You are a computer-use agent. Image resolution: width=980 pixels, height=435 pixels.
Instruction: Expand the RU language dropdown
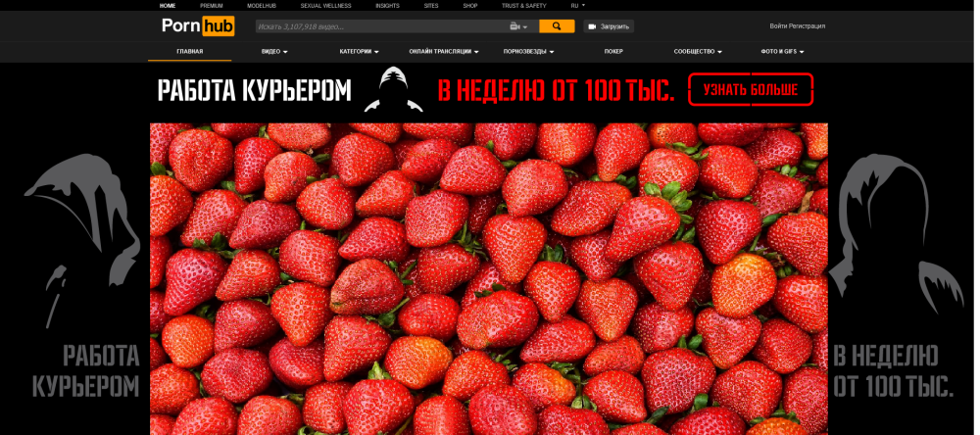click(578, 6)
